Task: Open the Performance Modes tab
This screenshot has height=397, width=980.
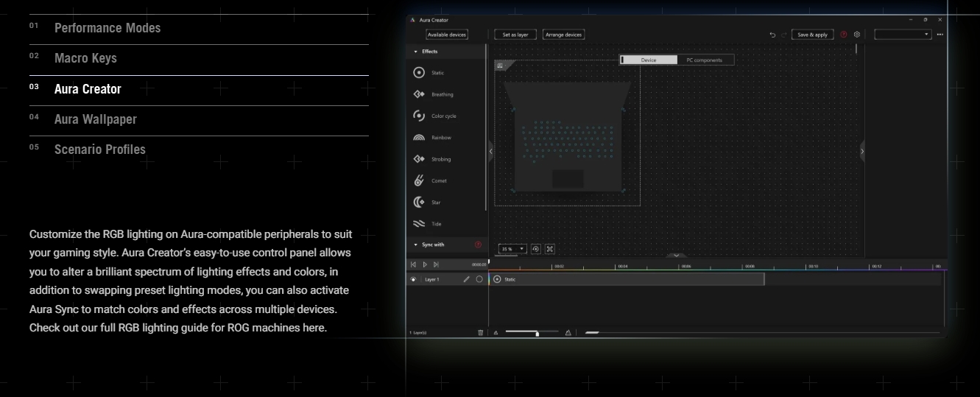Action: [107, 28]
